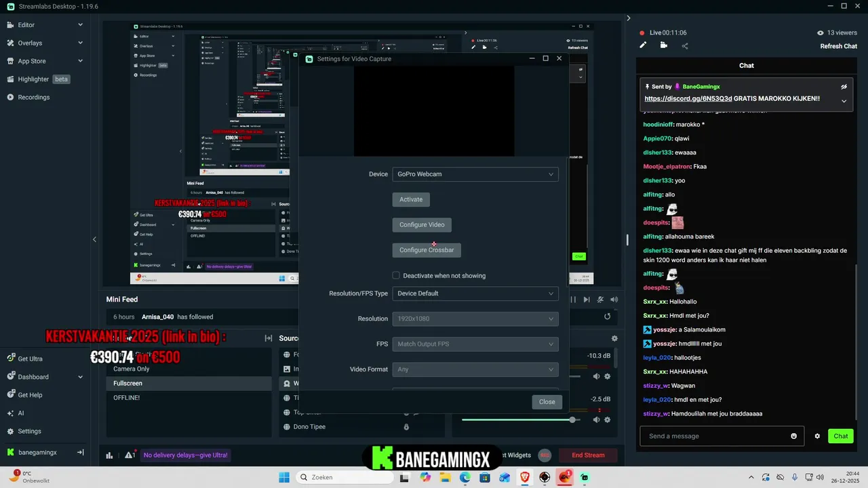Toggle lock on Dono Tipee source

[x=406, y=427]
